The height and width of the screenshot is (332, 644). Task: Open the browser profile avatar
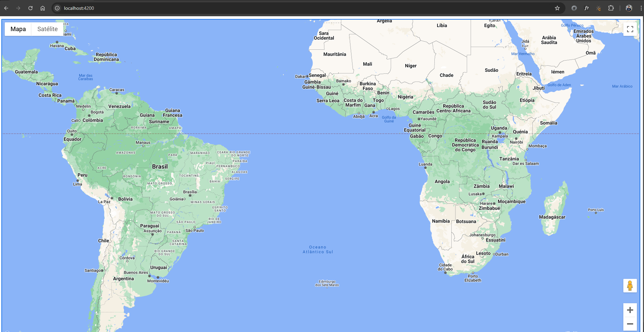[629, 8]
